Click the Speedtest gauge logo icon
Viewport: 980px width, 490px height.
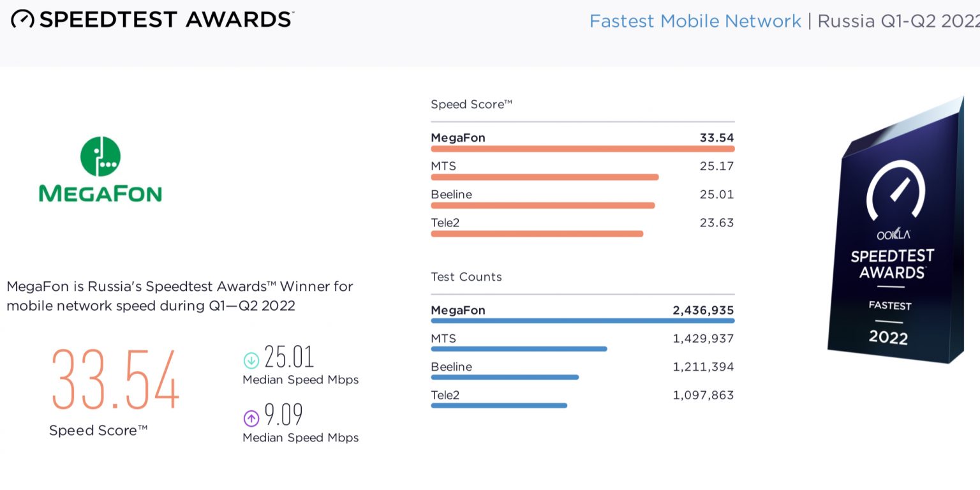pyautogui.click(x=22, y=19)
